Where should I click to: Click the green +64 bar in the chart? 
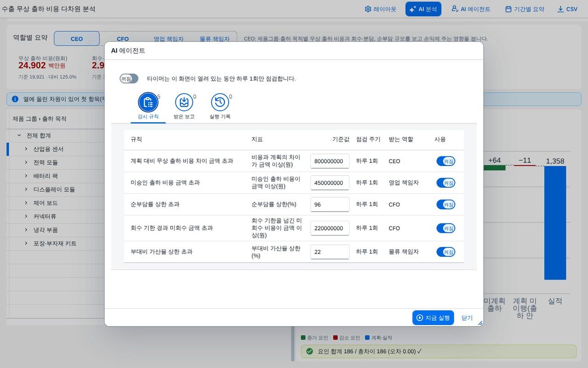click(494, 168)
